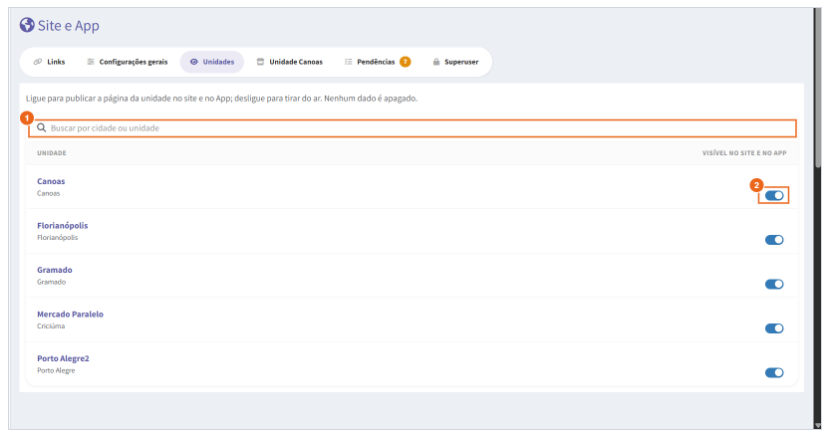Click the eye icon on Unidades tab
The width and height of the screenshot is (828, 435).
point(194,62)
